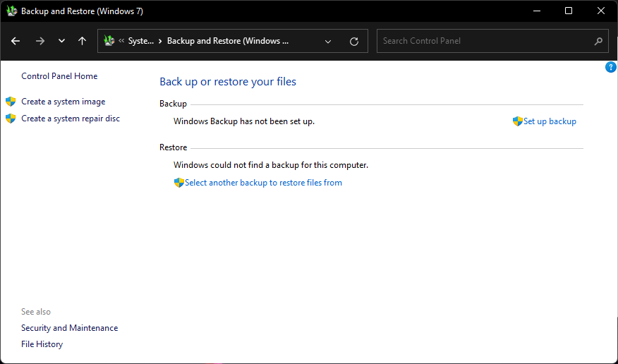The image size is (618, 364).
Task: Click 'Backup and Restore (Windows ...' breadcrumb
Action: pyautogui.click(x=228, y=41)
